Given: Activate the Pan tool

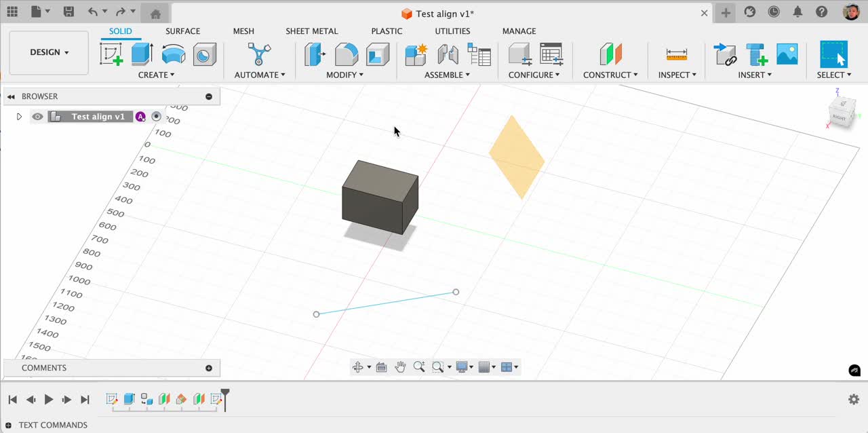Looking at the screenshot, I should click(400, 366).
